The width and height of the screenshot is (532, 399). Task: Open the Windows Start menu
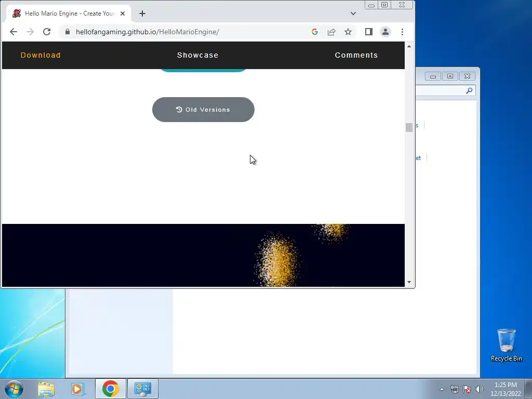point(14,389)
